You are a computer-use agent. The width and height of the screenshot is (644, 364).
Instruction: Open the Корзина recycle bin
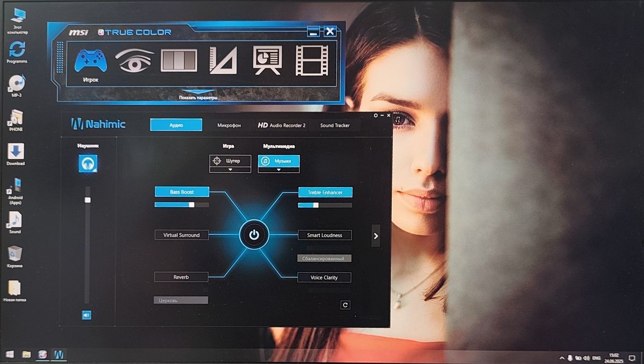[15, 257]
